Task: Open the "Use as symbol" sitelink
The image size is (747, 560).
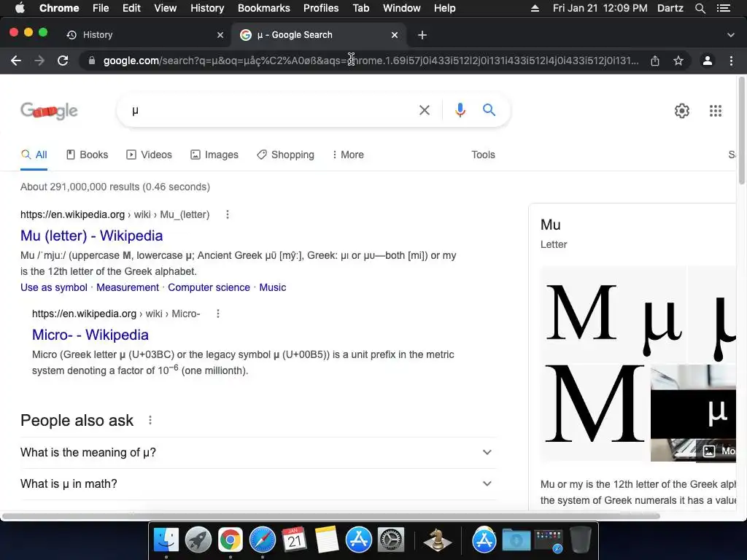Action: (x=54, y=287)
